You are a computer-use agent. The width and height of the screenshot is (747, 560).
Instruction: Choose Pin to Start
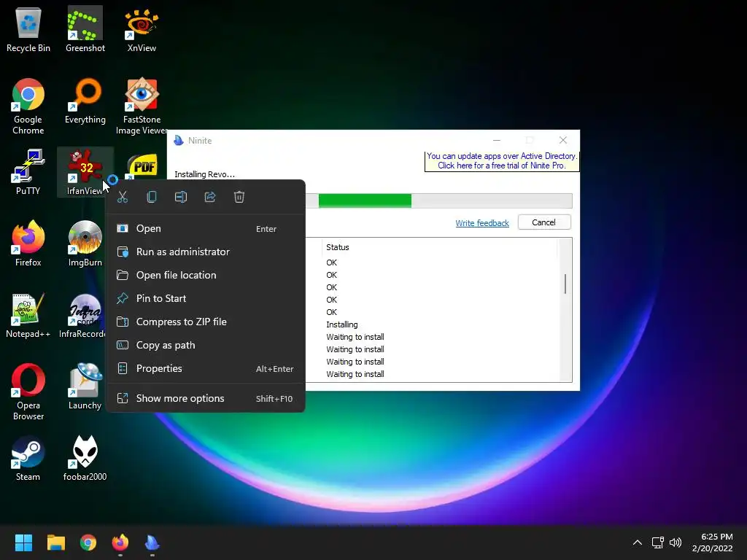[x=205, y=298]
